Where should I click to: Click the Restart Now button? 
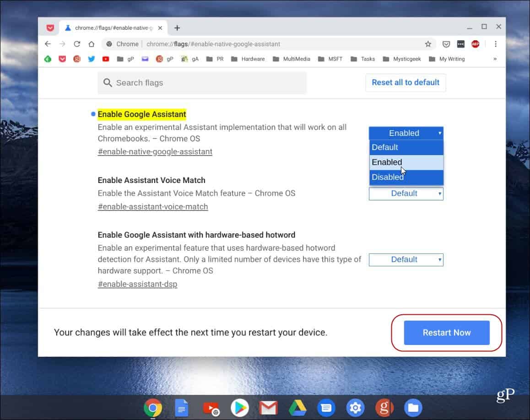446,333
